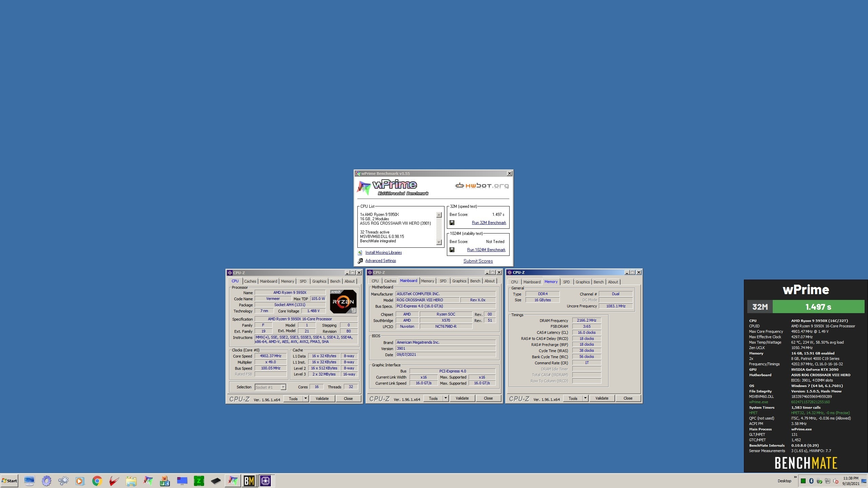Open Caches tab in the leftmost CPU-Z window
Image resolution: width=868 pixels, height=488 pixels.
click(x=250, y=281)
